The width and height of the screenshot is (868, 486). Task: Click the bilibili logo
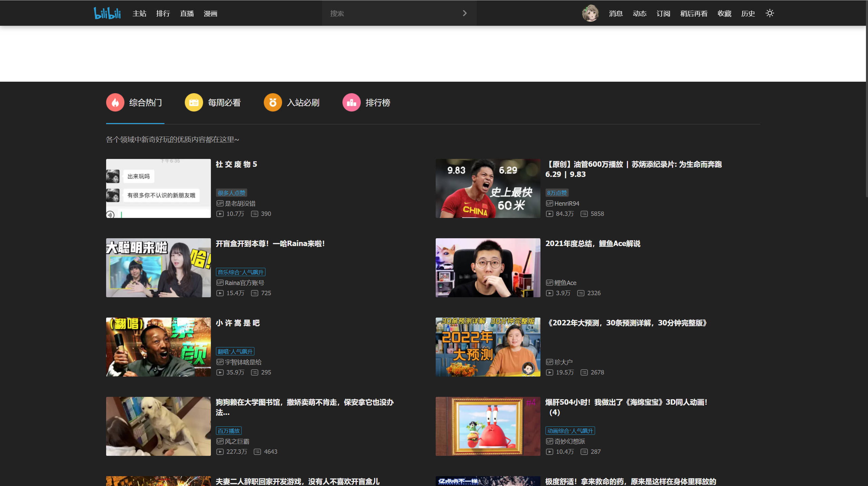pos(107,13)
